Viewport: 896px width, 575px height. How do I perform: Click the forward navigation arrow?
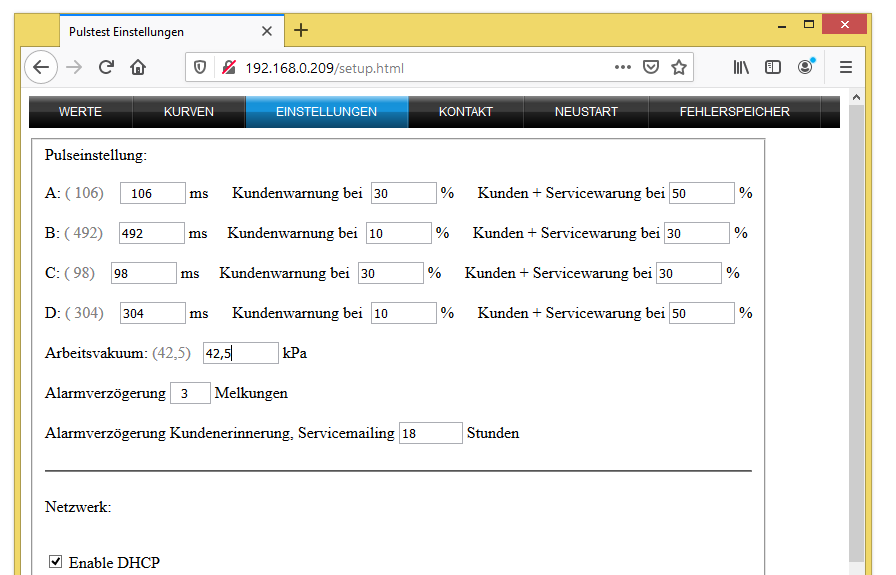(x=74, y=67)
